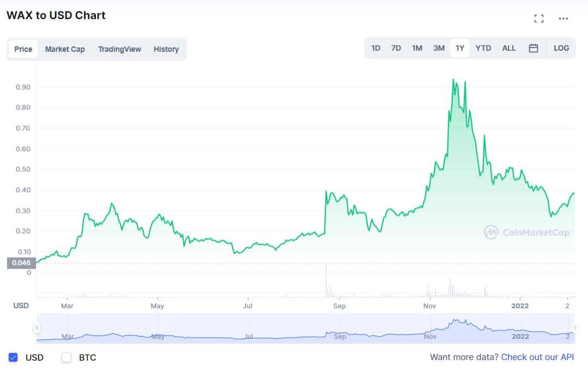Open the fullscreen chart view icon
Viewport: 588px width, 377px height.
[539, 19]
